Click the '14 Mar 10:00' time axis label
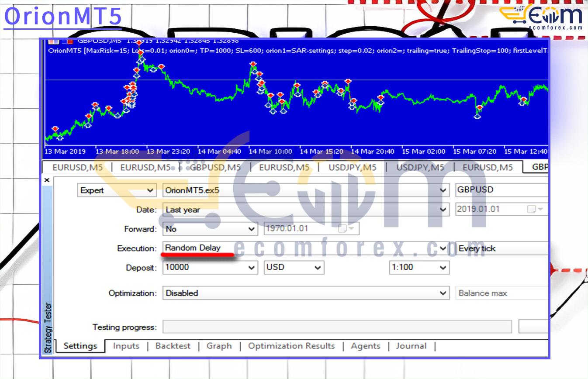588x379 pixels. (x=270, y=152)
